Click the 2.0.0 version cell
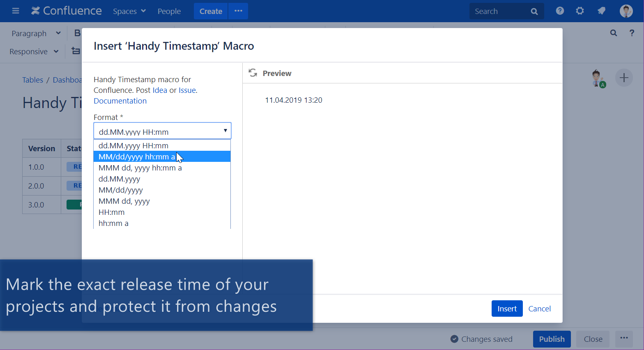Viewport: 644px width, 350px height. [41, 186]
